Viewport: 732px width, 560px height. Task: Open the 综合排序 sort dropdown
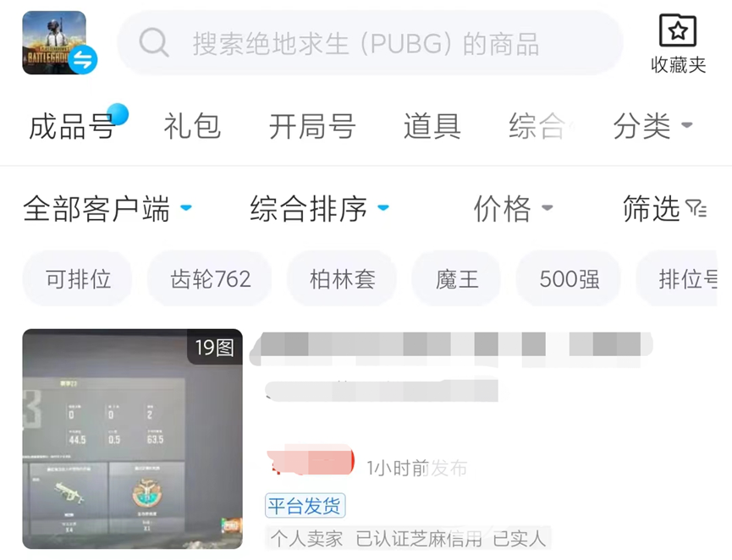pos(320,208)
